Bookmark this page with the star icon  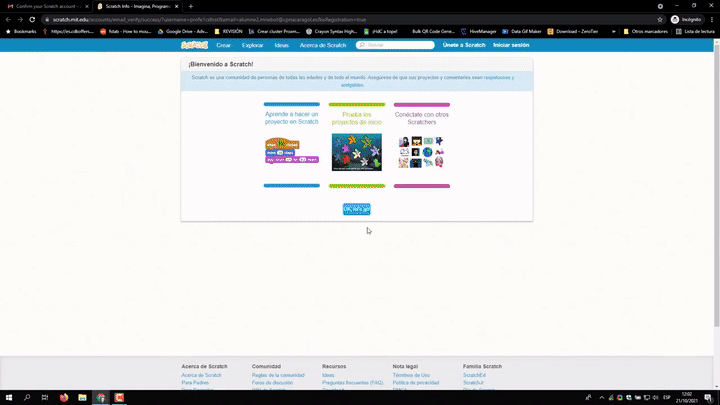click(x=660, y=19)
